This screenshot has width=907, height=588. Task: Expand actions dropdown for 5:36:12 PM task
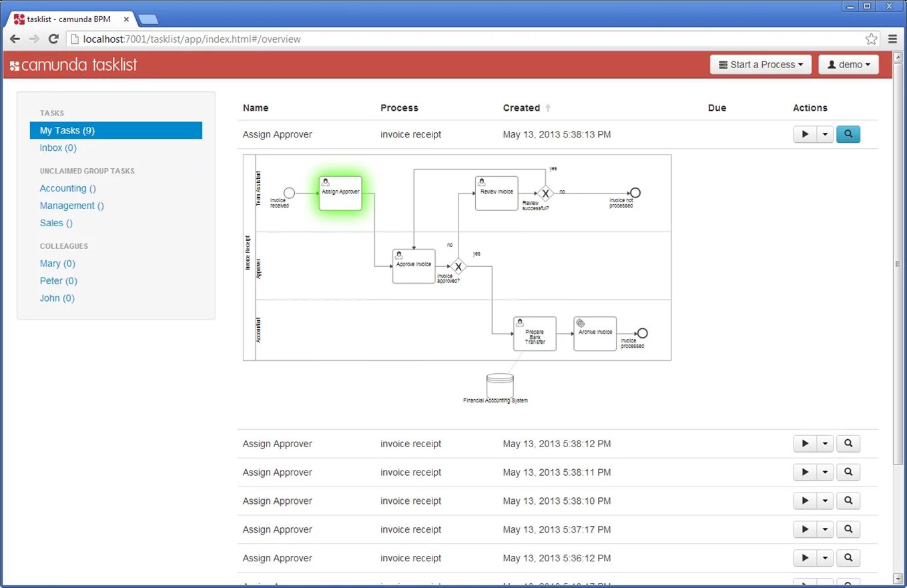(826, 559)
